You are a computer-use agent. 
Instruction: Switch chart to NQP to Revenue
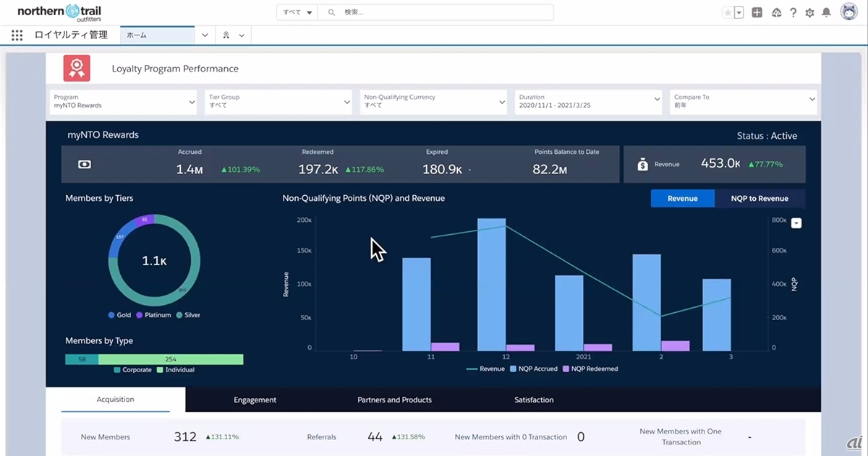pos(759,198)
